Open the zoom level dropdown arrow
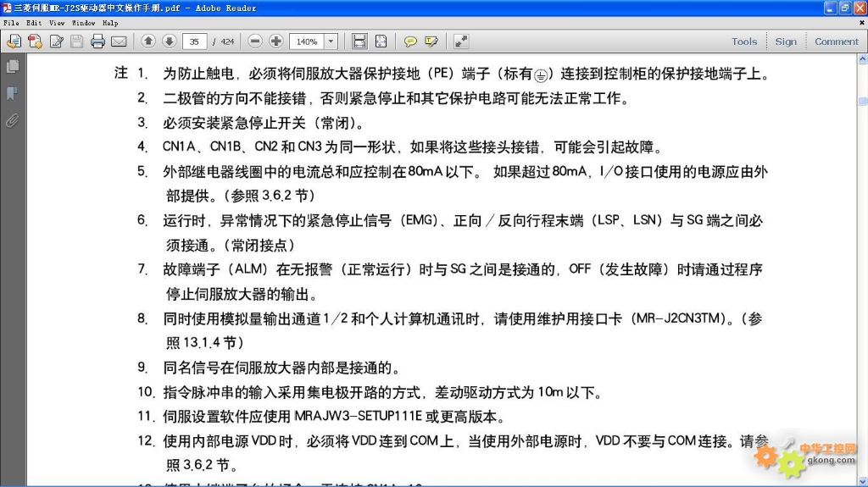This screenshot has height=487, width=868. tap(331, 42)
